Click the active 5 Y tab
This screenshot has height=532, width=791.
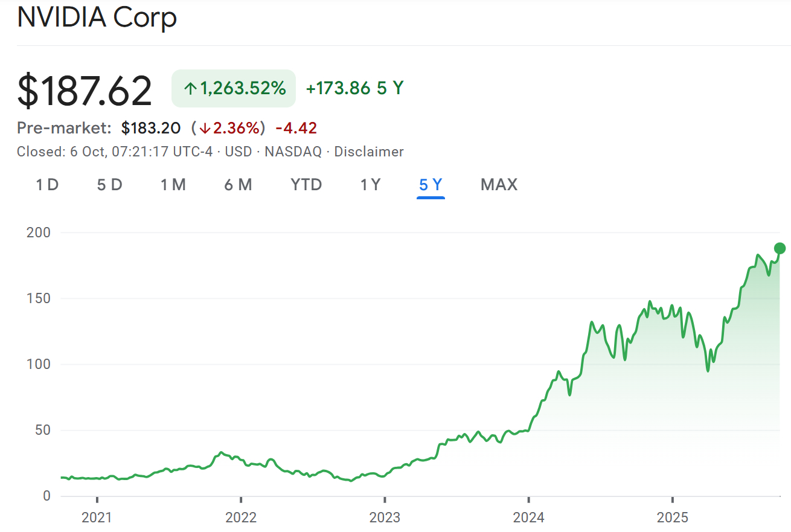coord(431,185)
